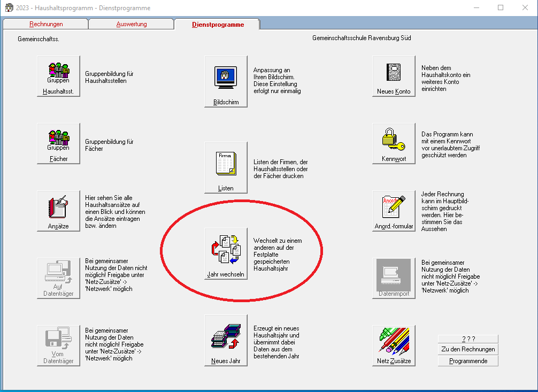Click the disabled Auf Datenträger button
This screenshot has width=538, height=392.
point(58,279)
